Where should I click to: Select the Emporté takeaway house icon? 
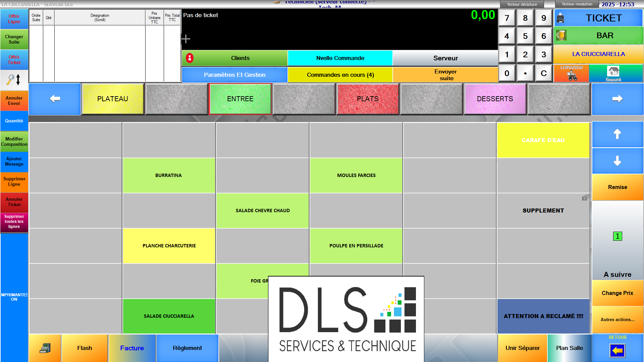coord(616,73)
